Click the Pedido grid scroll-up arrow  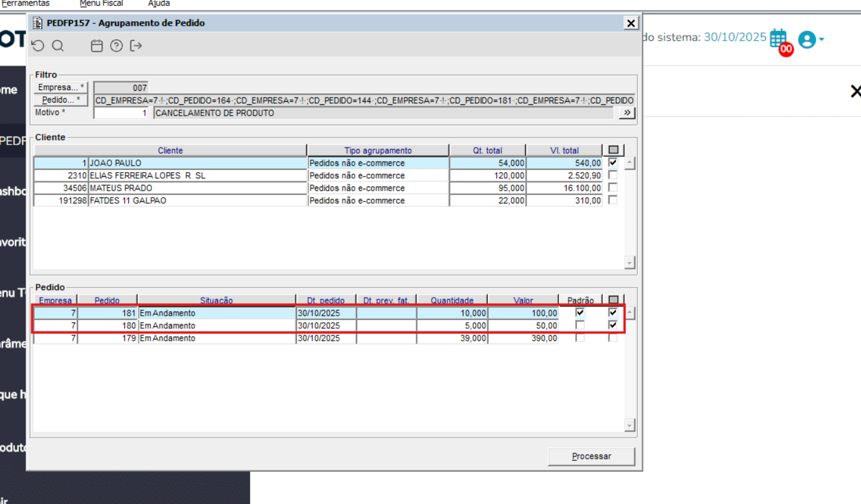(630, 313)
